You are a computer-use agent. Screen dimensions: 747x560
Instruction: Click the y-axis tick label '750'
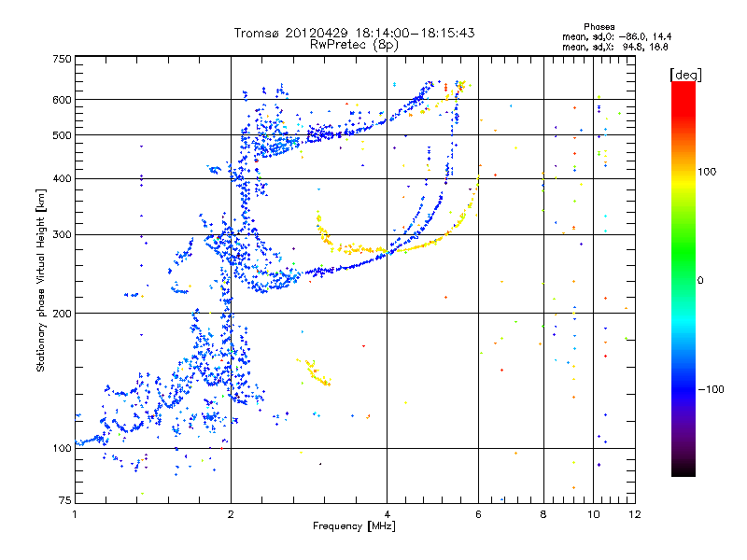[x=62, y=59]
